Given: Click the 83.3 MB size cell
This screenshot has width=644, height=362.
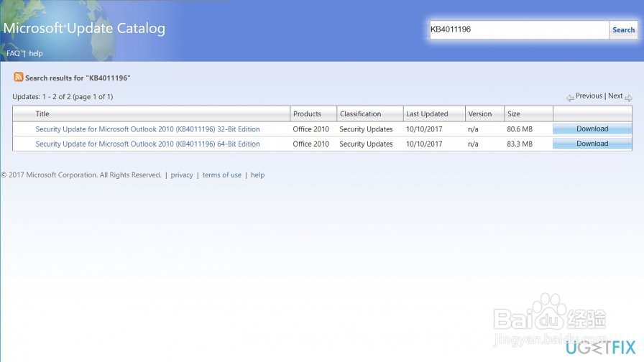Looking at the screenshot, I should [x=520, y=144].
